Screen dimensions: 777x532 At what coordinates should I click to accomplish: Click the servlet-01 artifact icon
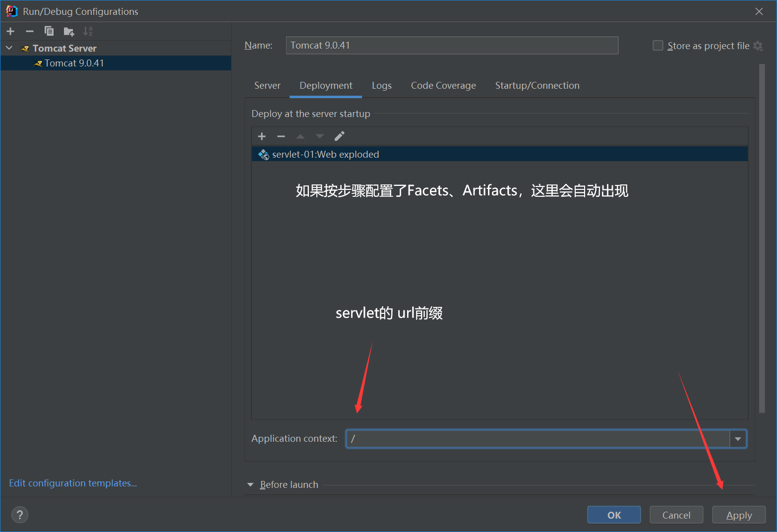click(263, 154)
